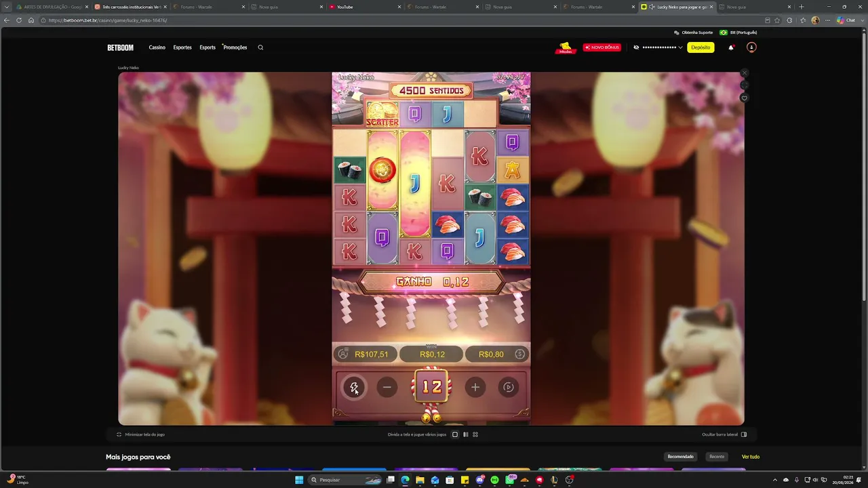Switch to Recente games tab
The width and height of the screenshot is (868, 488).
[x=717, y=457]
